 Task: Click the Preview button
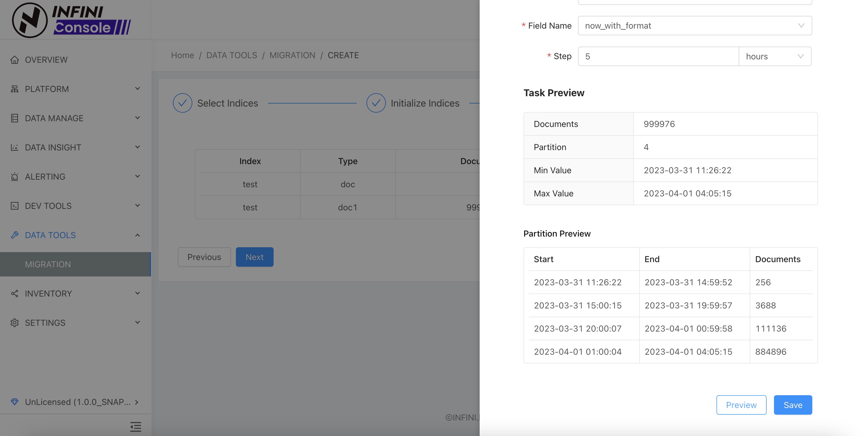(x=741, y=405)
